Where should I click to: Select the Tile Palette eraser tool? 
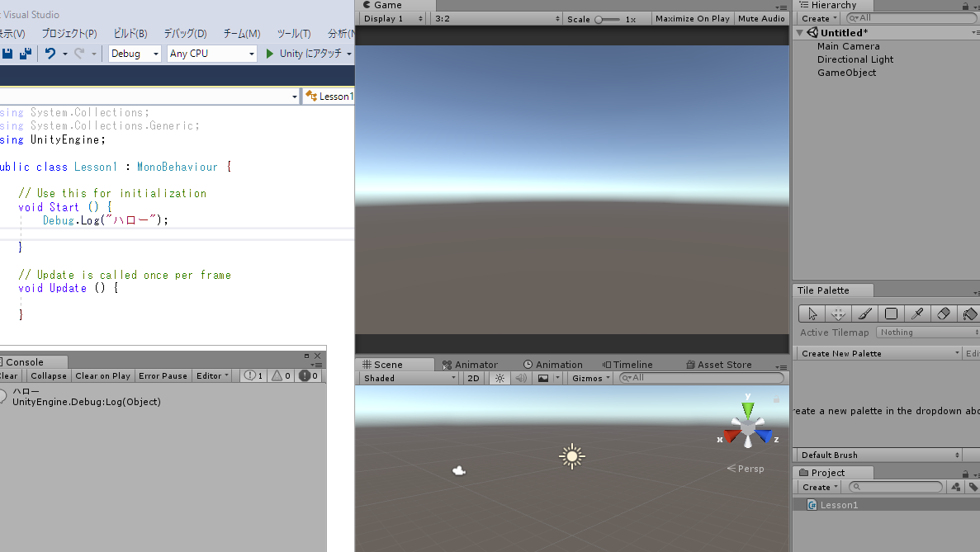tap(944, 314)
